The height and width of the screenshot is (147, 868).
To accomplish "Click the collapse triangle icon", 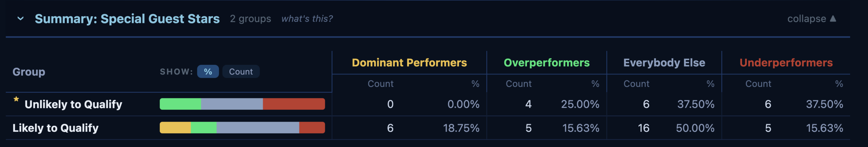I will (x=833, y=18).
